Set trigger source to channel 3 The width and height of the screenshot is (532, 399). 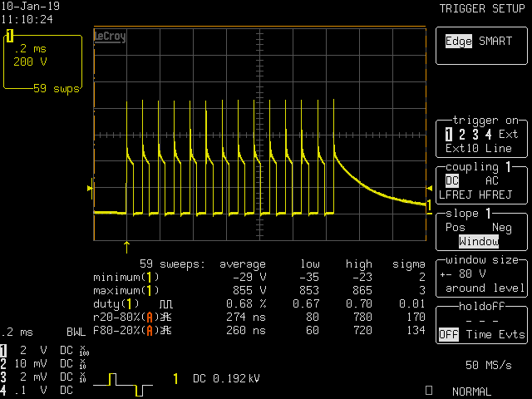(475, 135)
